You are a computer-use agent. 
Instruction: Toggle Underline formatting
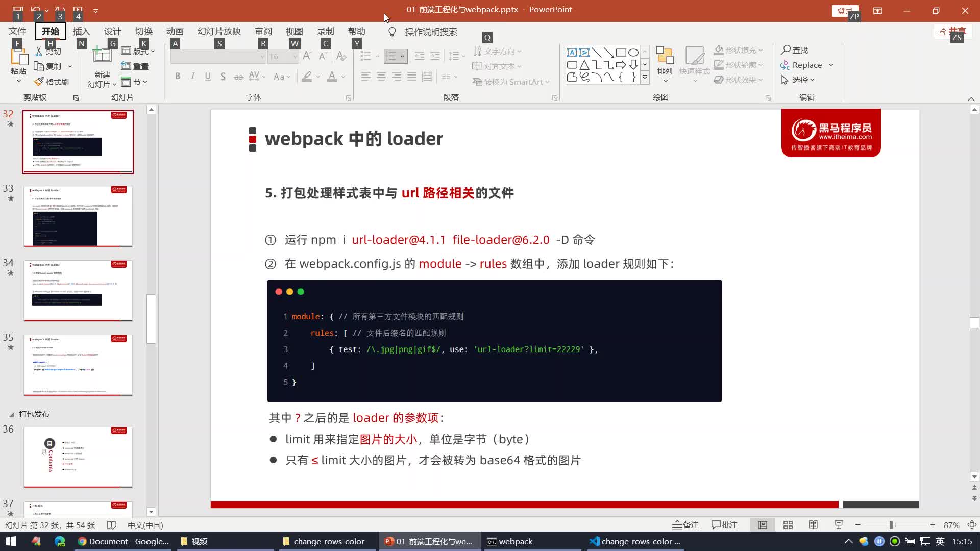tap(208, 77)
